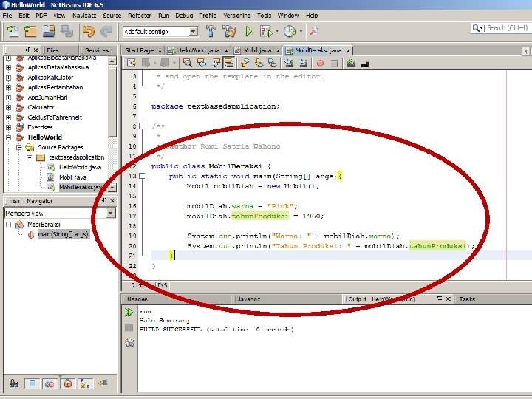
Task: Open the File menu
Action: pos(7,16)
